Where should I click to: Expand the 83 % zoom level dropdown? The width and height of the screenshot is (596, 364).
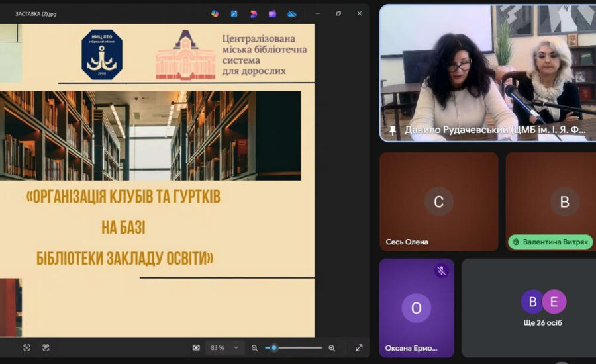[x=236, y=348]
